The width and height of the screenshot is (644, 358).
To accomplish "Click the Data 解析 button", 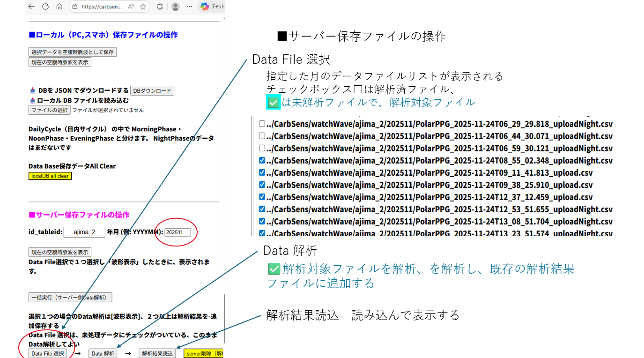I will tap(103, 353).
